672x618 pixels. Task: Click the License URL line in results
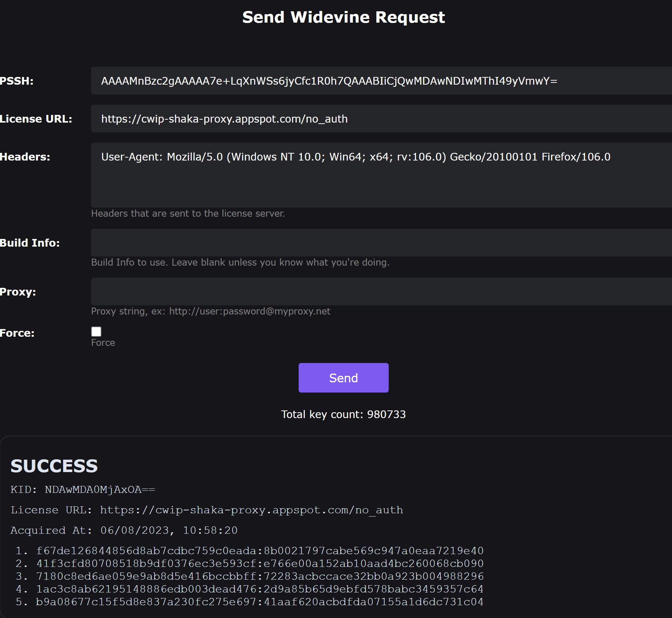point(207,510)
